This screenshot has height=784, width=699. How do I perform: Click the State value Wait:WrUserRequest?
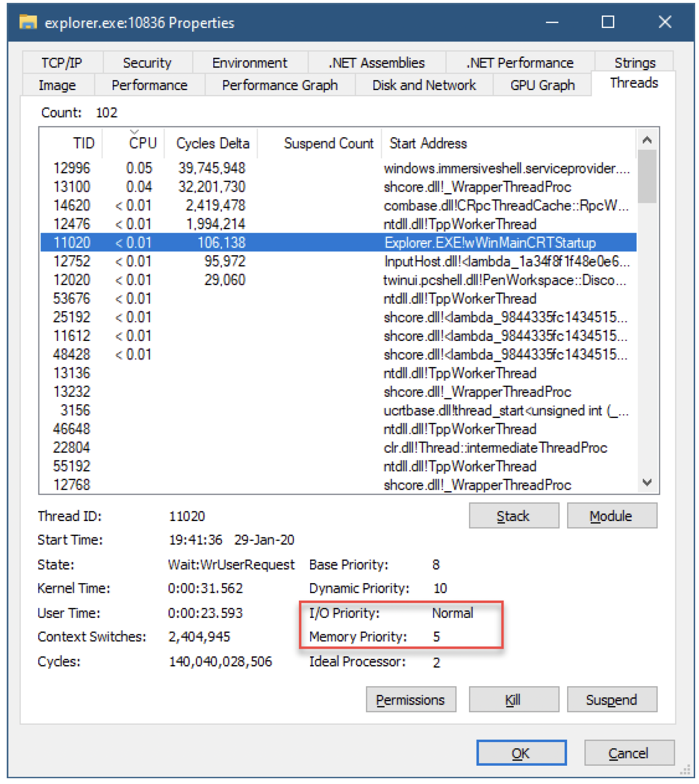tap(231, 564)
